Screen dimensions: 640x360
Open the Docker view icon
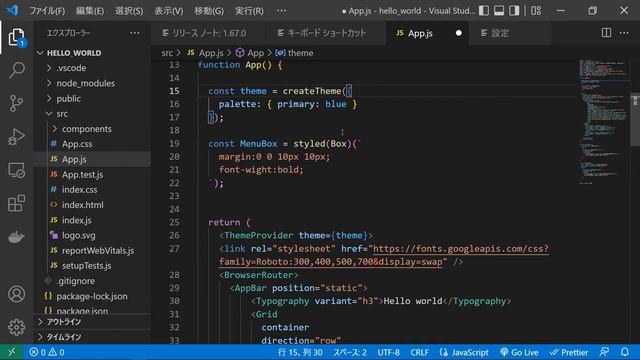(x=16, y=237)
